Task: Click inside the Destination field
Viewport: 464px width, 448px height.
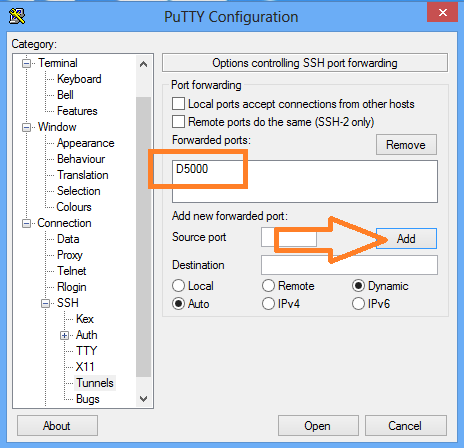Action: pyautogui.click(x=349, y=265)
